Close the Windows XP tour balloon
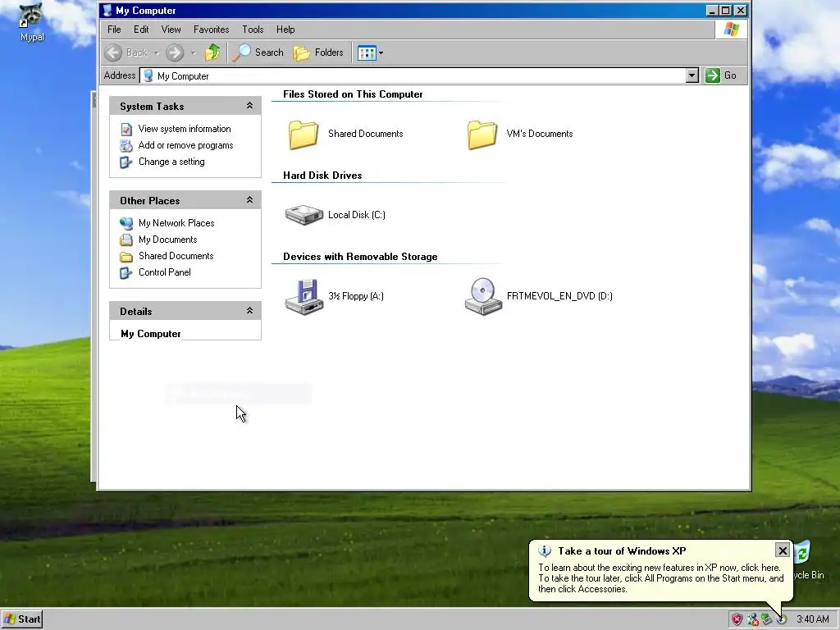Viewport: 840px width, 630px height. pos(782,550)
